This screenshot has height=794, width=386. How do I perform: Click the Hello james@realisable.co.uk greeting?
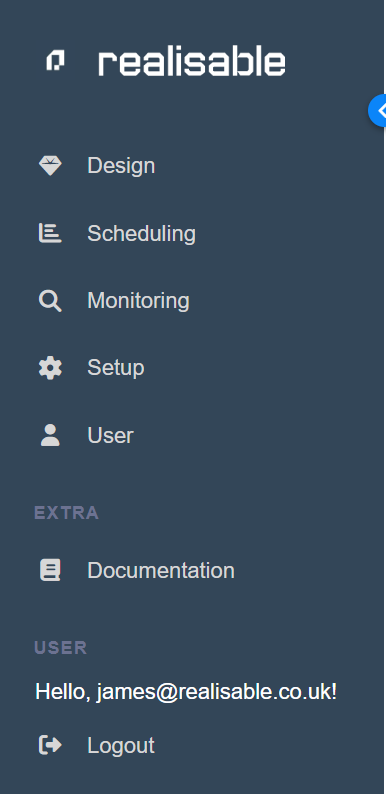click(186, 692)
